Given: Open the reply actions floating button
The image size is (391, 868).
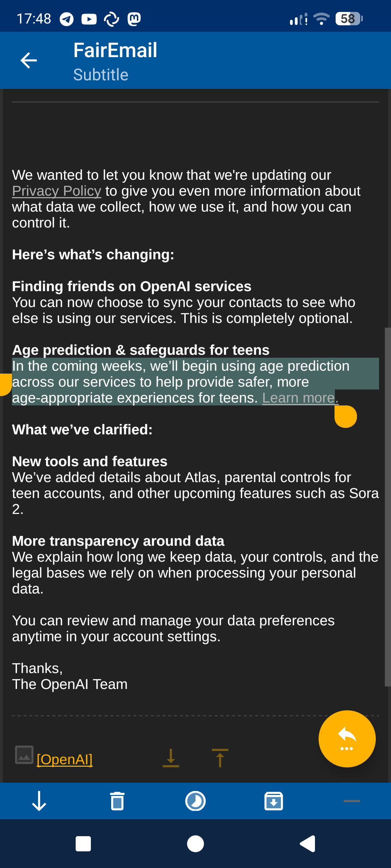Looking at the screenshot, I should pyautogui.click(x=347, y=739).
